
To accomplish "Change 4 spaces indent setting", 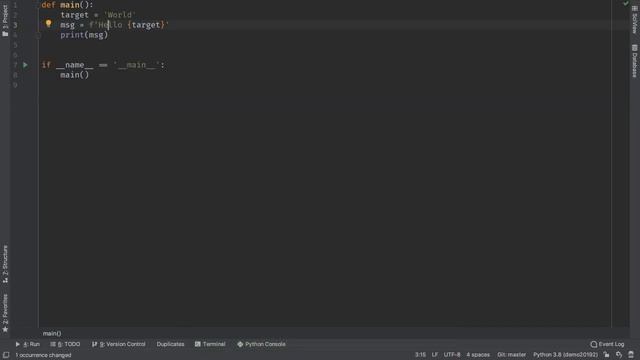I will (478, 355).
